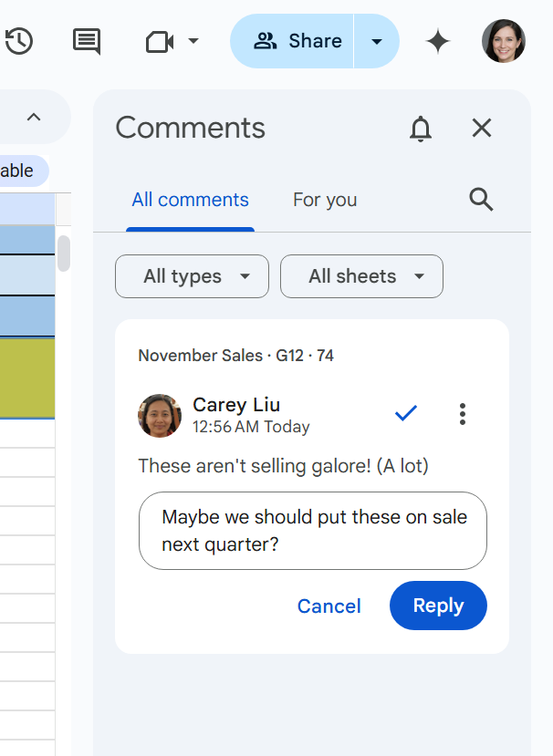Viewport: 553px width, 756px height.
Task: Close the Comments side panel
Action: tap(482, 129)
